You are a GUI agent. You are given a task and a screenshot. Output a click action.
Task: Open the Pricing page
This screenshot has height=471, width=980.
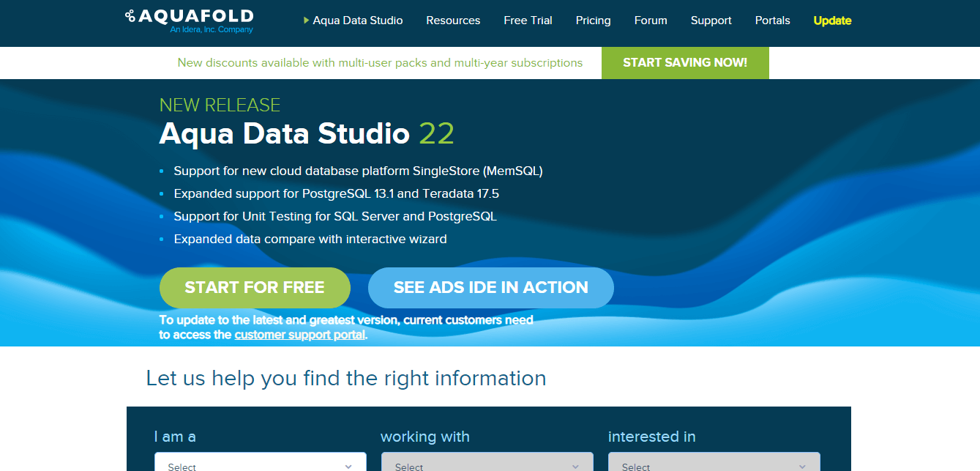point(593,21)
